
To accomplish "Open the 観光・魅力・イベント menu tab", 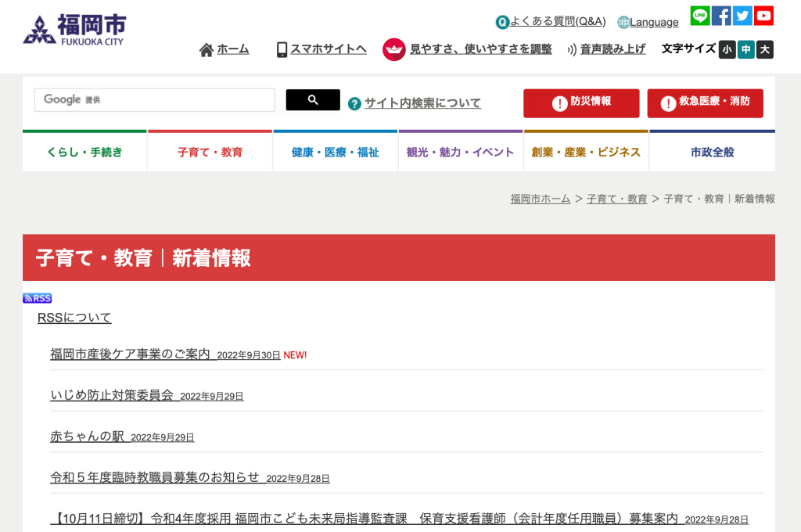I will (x=460, y=152).
